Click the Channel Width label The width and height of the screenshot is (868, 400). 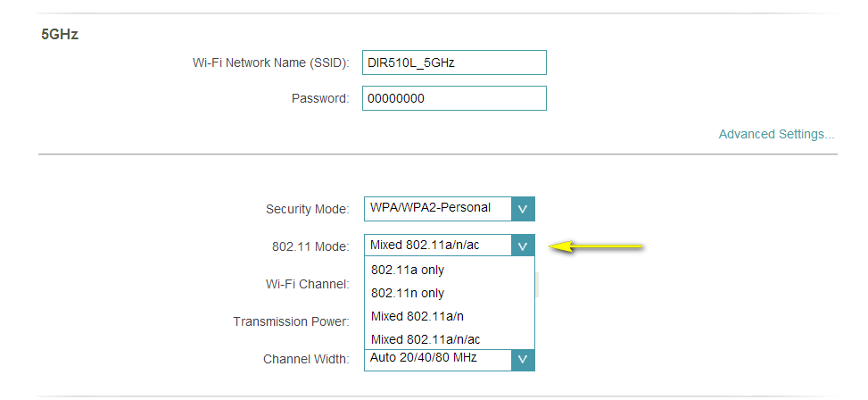(x=305, y=359)
